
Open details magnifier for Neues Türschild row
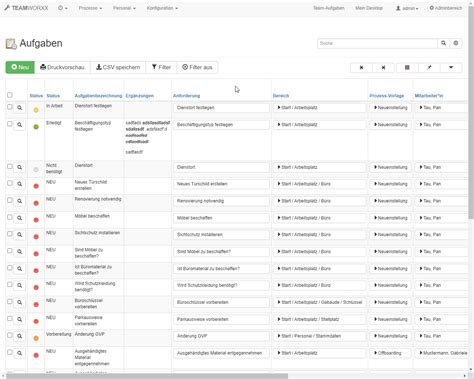pos(20,184)
